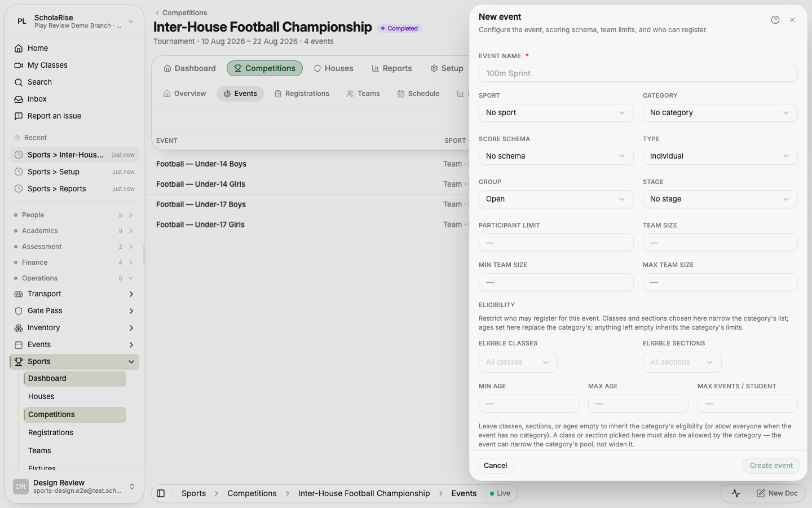
Task: Open the Sport dropdown showing No sport
Action: pos(556,113)
